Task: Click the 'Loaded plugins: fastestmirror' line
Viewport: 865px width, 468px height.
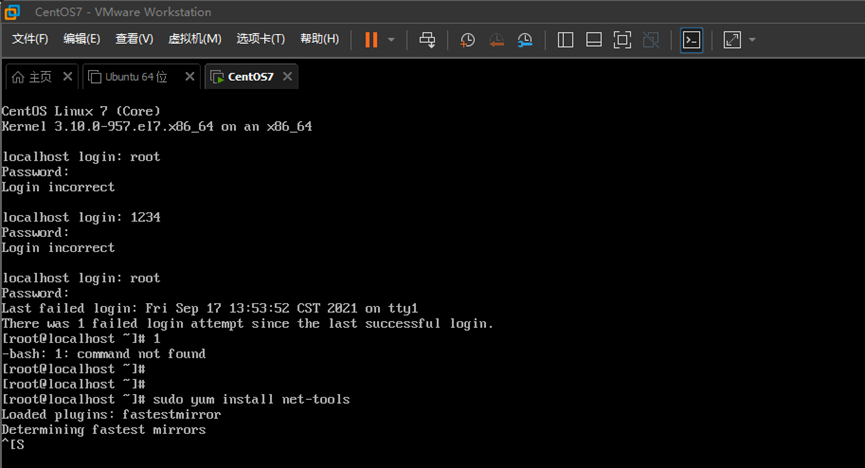Action: [111, 414]
